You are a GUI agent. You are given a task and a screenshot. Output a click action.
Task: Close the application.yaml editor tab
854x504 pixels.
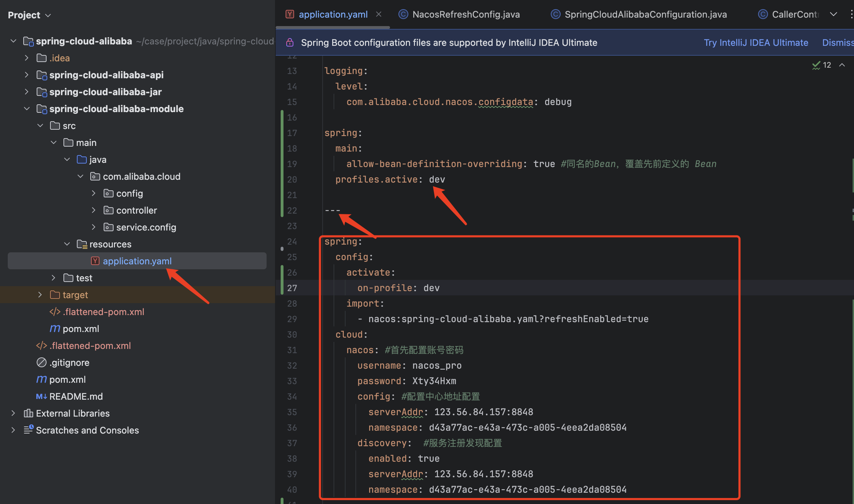tap(379, 14)
